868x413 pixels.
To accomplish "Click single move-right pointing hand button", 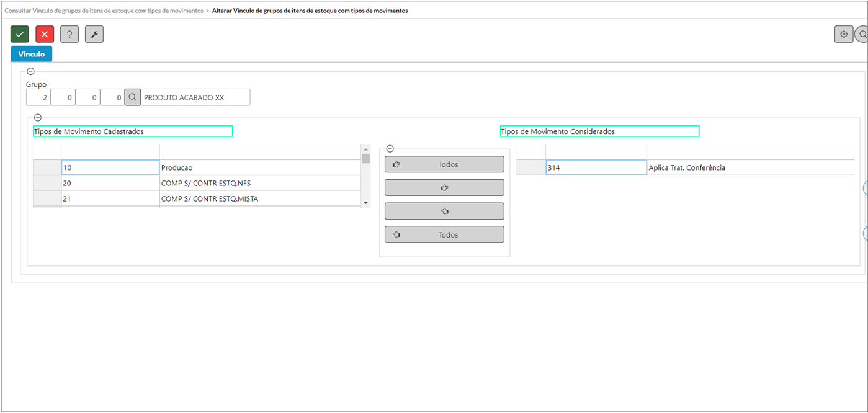I will tap(444, 188).
